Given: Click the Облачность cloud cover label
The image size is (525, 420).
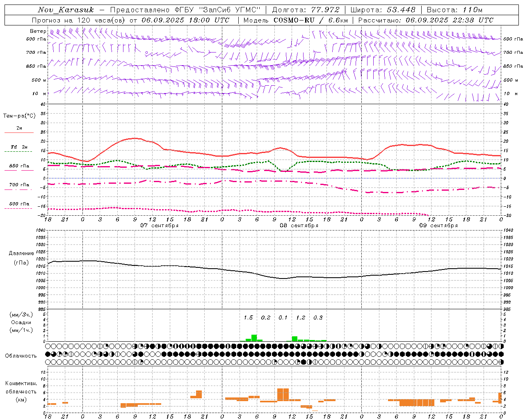Looking at the screenshot, I should tap(21, 356).
